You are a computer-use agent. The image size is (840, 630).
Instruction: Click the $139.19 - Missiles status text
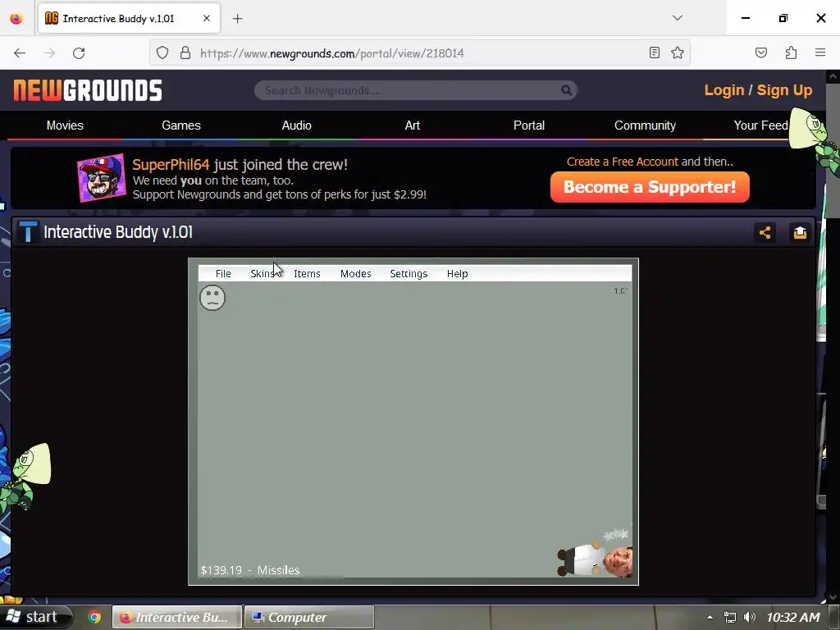coord(250,570)
